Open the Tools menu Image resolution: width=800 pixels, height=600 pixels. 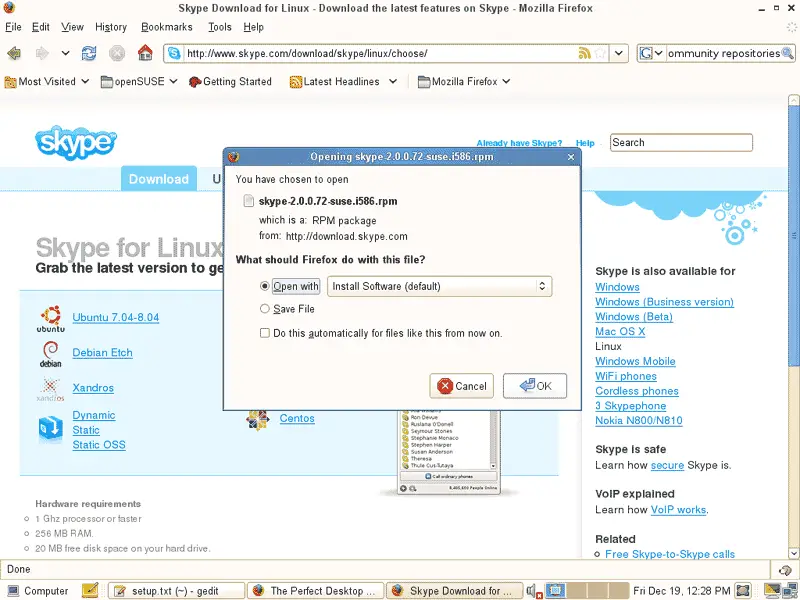[x=220, y=27]
